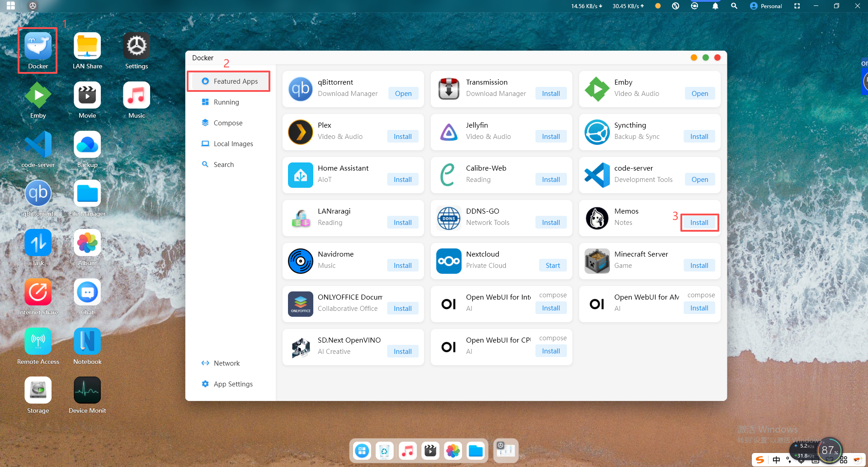Install the Minecraft Server game
The height and width of the screenshot is (467, 868).
point(699,266)
